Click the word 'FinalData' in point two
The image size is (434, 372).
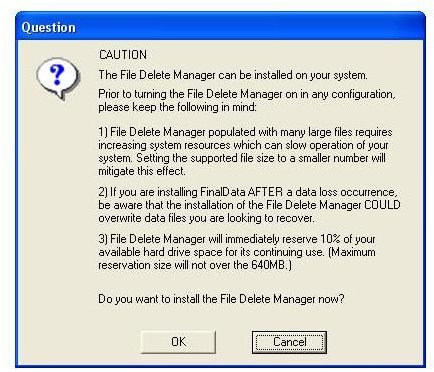[223, 192]
